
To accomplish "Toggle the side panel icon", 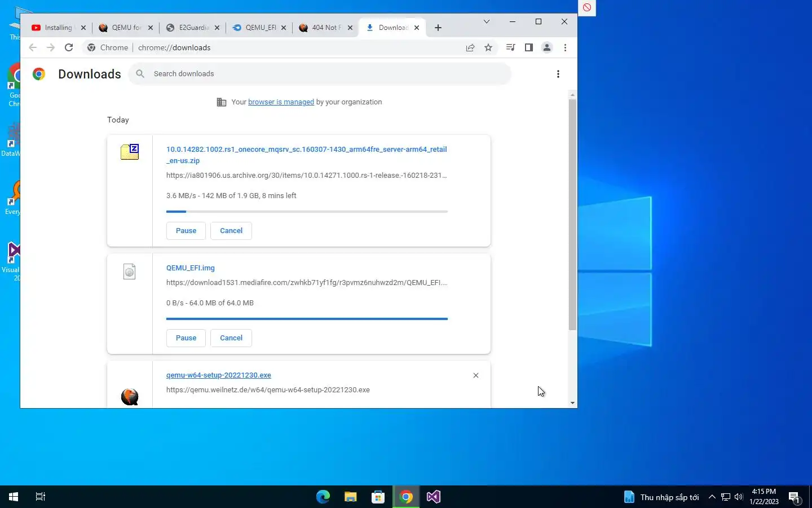I will (x=528, y=47).
